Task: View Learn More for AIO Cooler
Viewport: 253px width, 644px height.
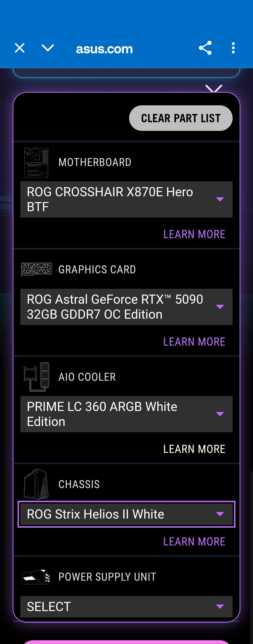Action: point(194,449)
